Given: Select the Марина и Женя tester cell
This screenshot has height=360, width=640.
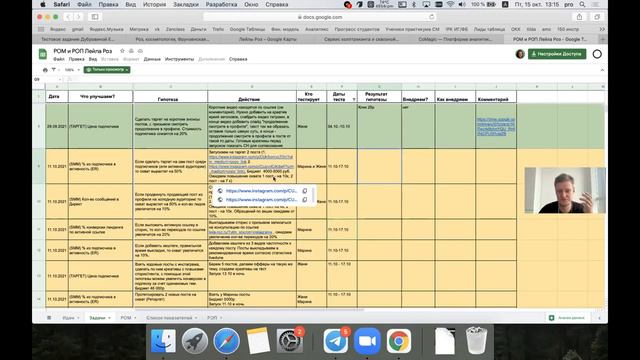Looking at the screenshot, I should pos(311,167).
